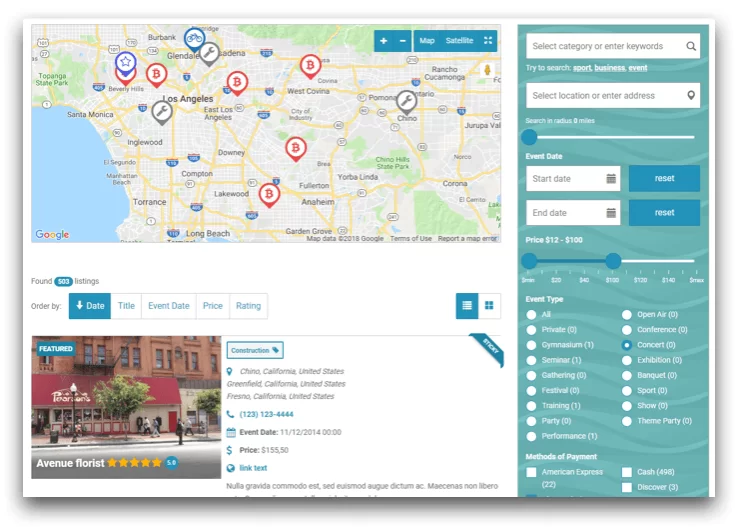Check the Cash payment method checkbox
The image size is (735, 527).
tap(627, 472)
